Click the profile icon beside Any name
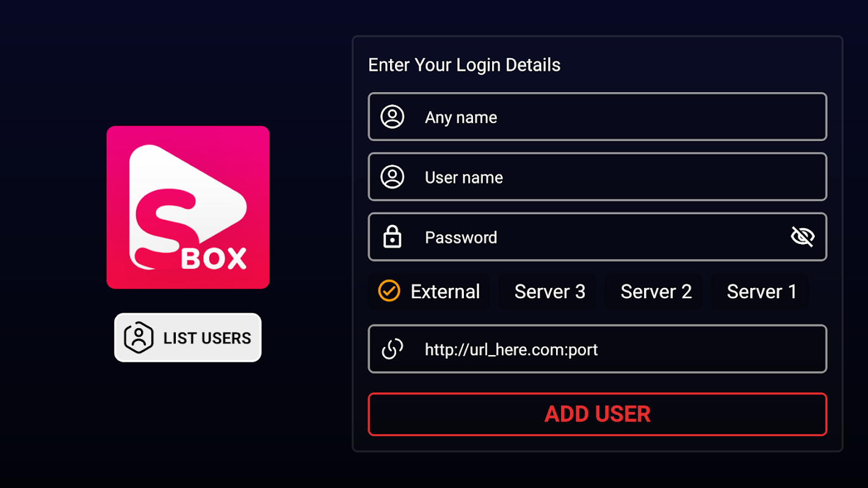Image resolution: width=868 pixels, height=488 pixels. [392, 117]
